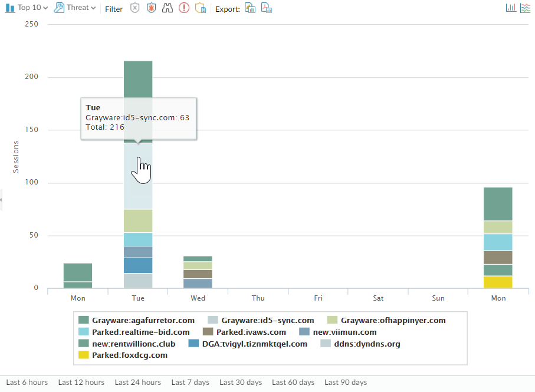This screenshot has width=535, height=392.
Task: Select the Last 24 hours time range
Action: coord(137,383)
